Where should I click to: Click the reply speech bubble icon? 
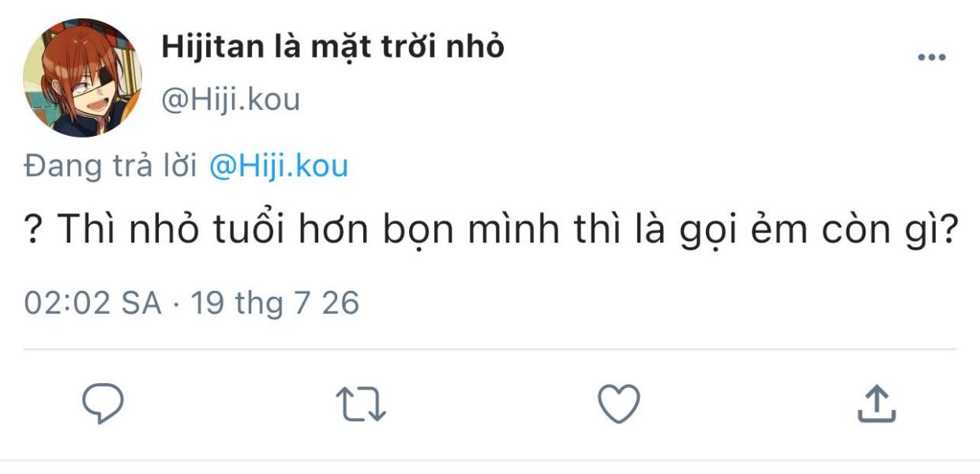(103, 404)
